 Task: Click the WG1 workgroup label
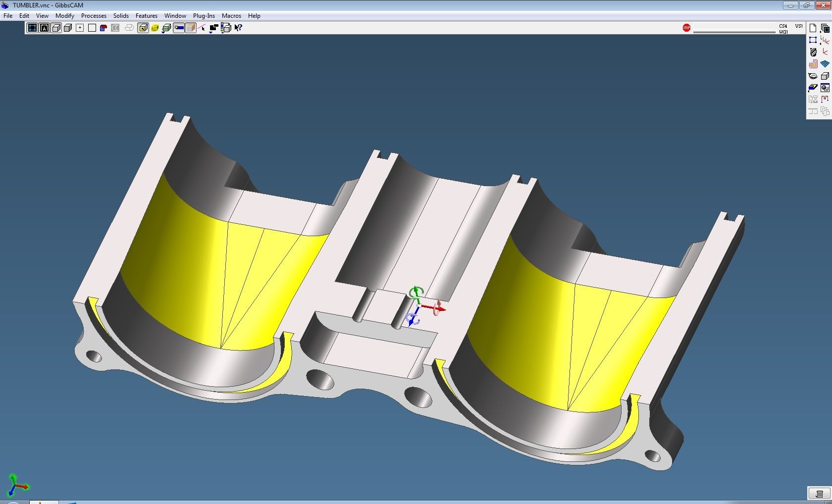click(x=783, y=32)
